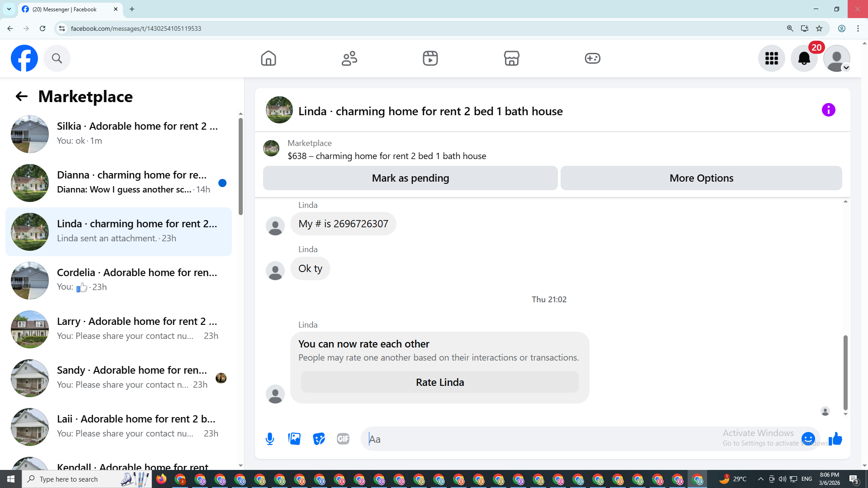Open More Options for the listing
Viewport: 868px width, 488px height.
click(701, 178)
